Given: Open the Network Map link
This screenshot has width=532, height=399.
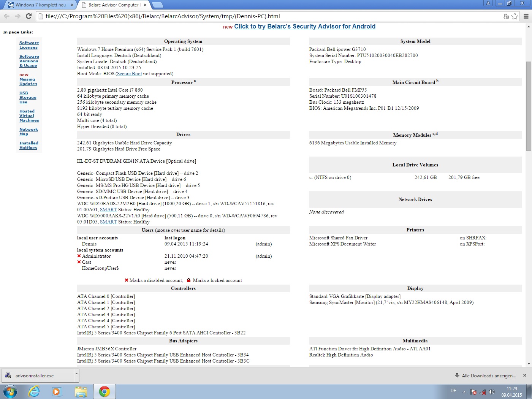Looking at the screenshot, I should coord(28,132).
